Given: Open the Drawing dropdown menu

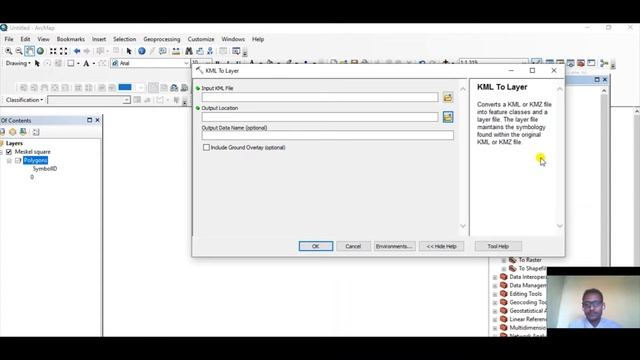Looking at the screenshot, I should pos(18,63).
